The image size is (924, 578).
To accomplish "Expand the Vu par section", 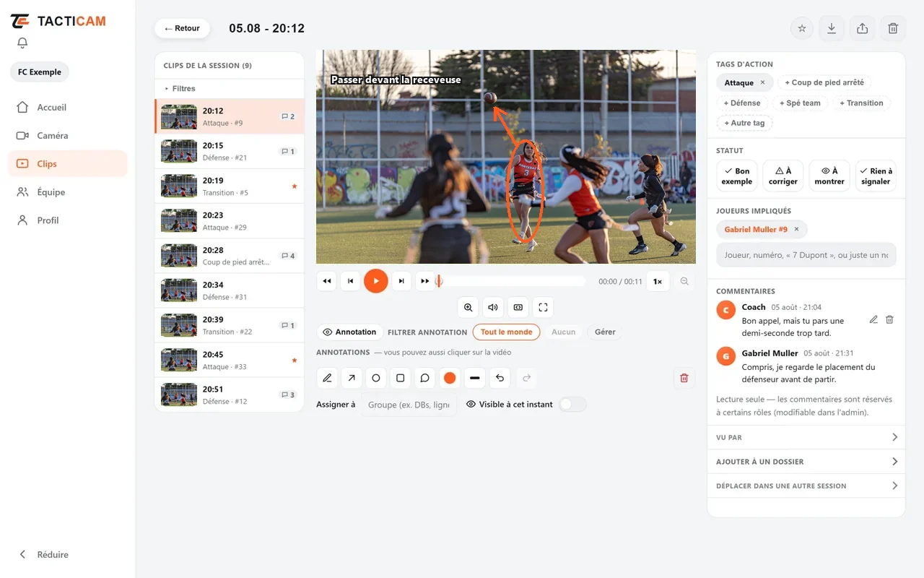I will pyautogui.click(x=806, y=437).
